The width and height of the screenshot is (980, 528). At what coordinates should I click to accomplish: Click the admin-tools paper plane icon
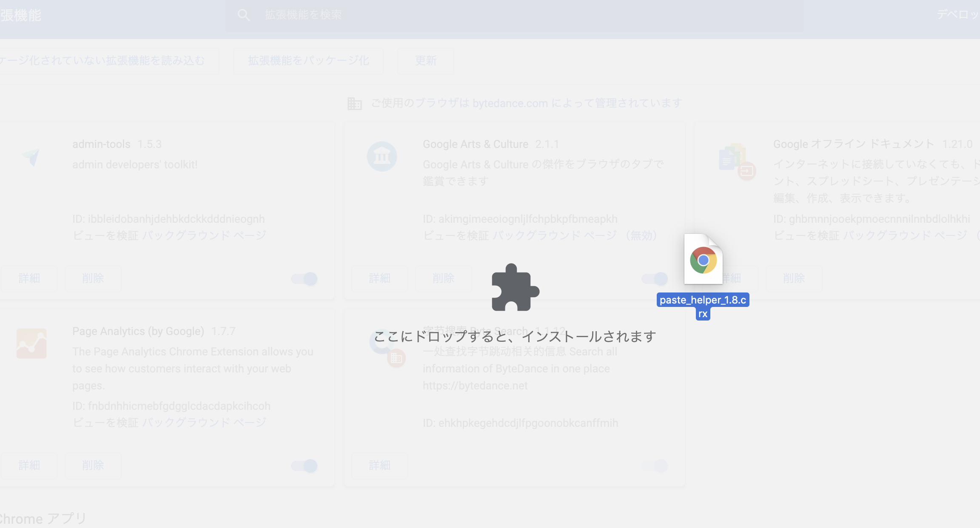point(31,157)
